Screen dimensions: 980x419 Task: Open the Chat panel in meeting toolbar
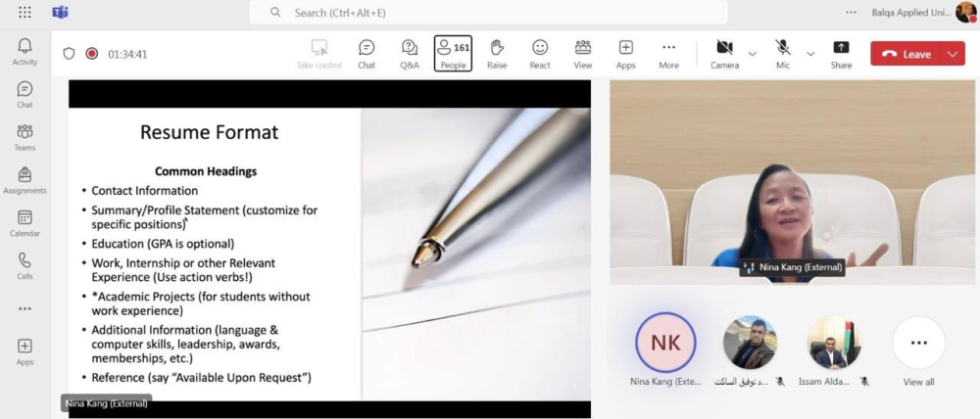(367, 53)
